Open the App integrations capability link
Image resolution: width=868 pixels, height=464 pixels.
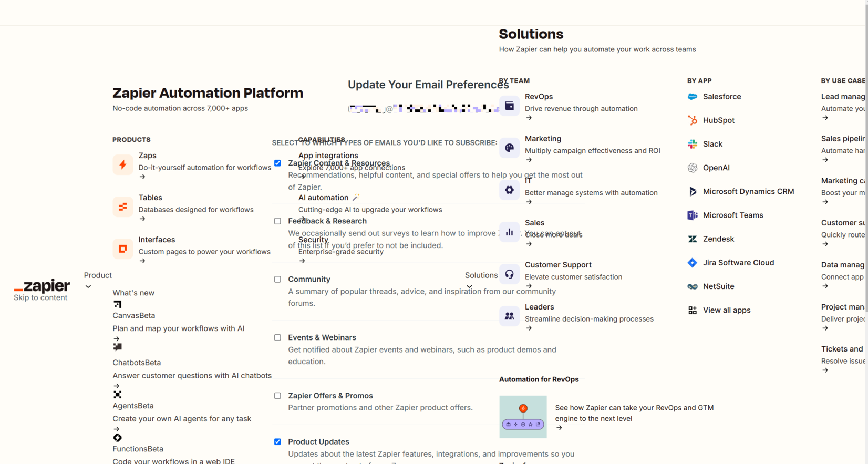click(328, 156)
